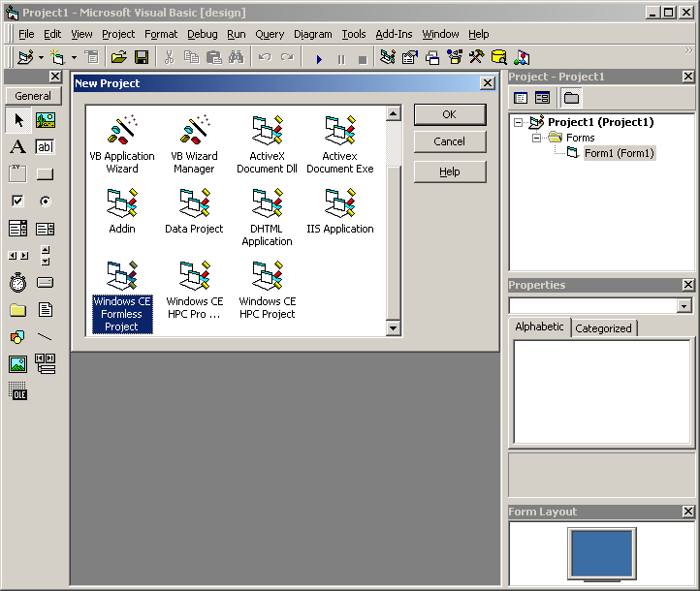Select the DirListBox folder tool
Screen dimensions: 700x591
point(18,310)
